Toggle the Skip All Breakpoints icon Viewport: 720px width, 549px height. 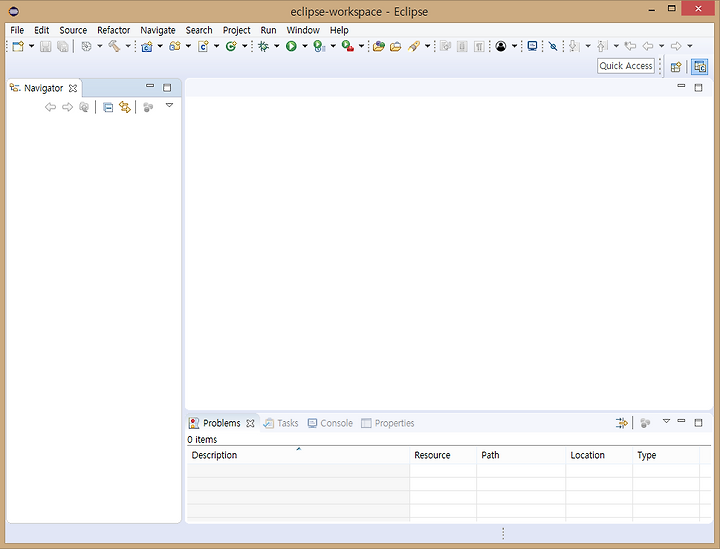pos(553,46)
